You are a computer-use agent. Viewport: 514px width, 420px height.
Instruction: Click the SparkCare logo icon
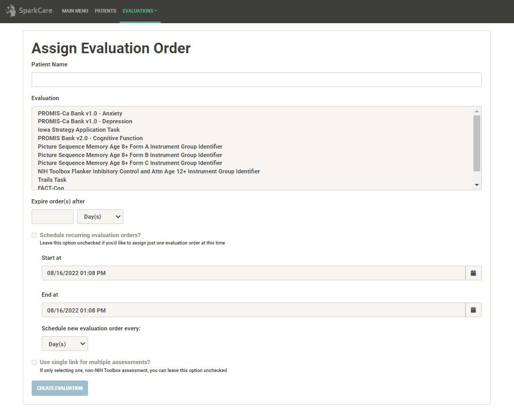pyautogui.click(x=11, y=11)
